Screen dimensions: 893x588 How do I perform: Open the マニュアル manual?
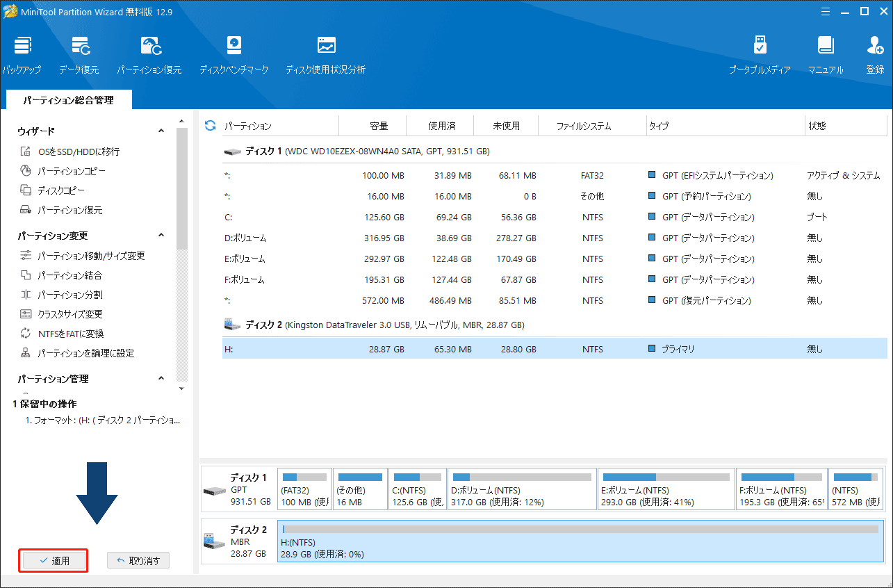(x=826, y=56)
